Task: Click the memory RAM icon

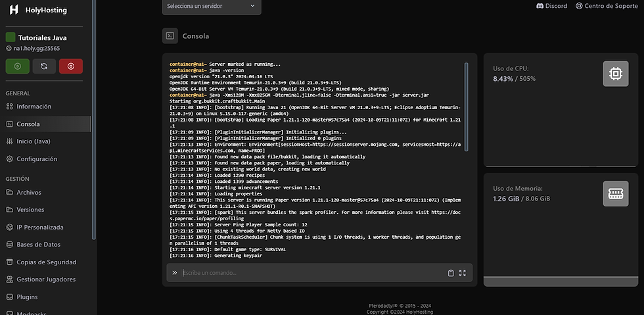Action: [x=616, y=194]
